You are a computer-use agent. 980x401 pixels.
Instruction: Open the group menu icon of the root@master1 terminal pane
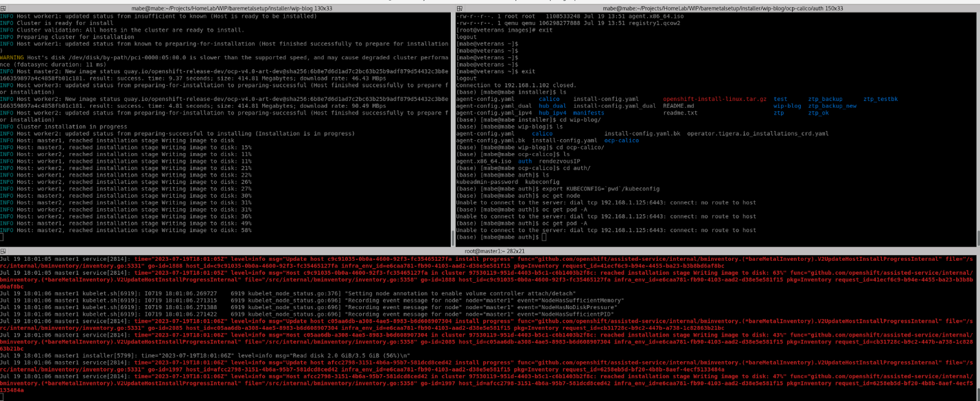[x=3, y=251]
